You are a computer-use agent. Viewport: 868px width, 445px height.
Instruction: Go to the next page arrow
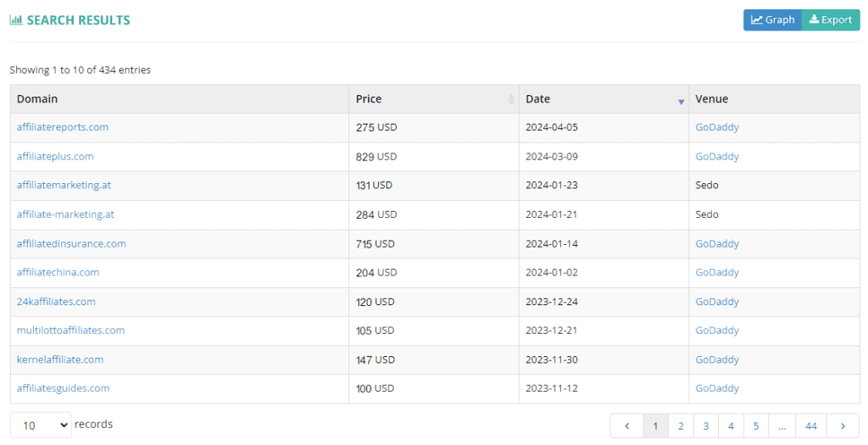pyautogui.click(x=843, y=426)
